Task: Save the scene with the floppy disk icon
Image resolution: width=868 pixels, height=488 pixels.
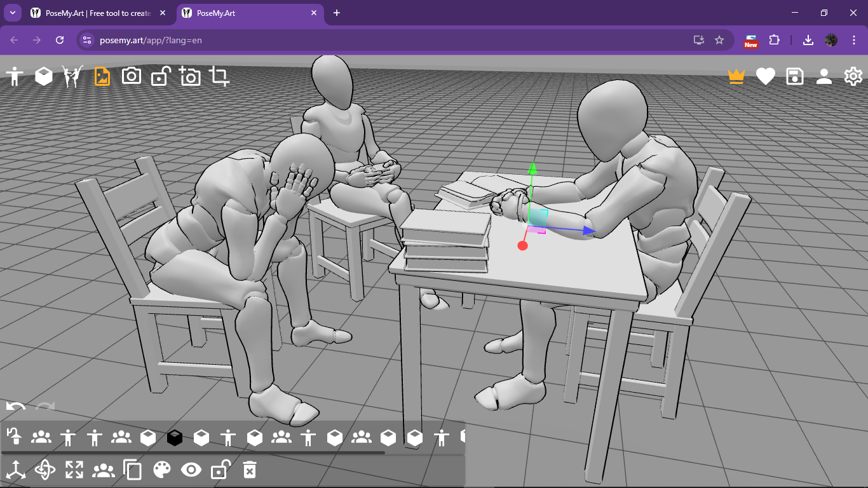Action: pyautogui.click(x=795, y=76)
